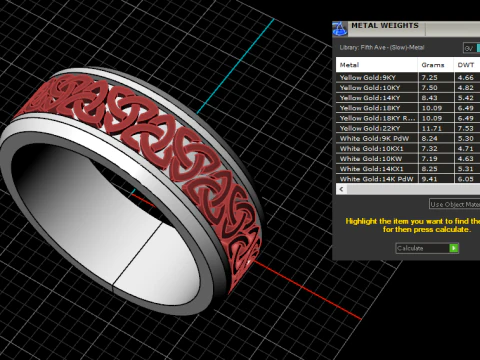Viewport: 480px width, 360px height.
Task: Select the White Gold:10KX1 row
Action: coord(408,149)
